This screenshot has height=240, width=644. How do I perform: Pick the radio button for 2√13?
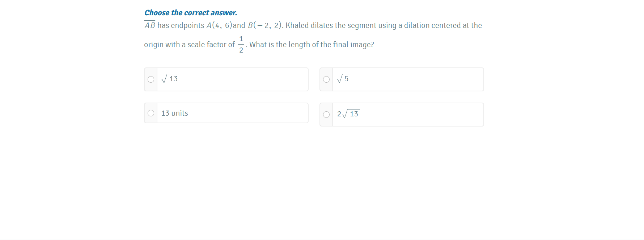tap(326, 115)
